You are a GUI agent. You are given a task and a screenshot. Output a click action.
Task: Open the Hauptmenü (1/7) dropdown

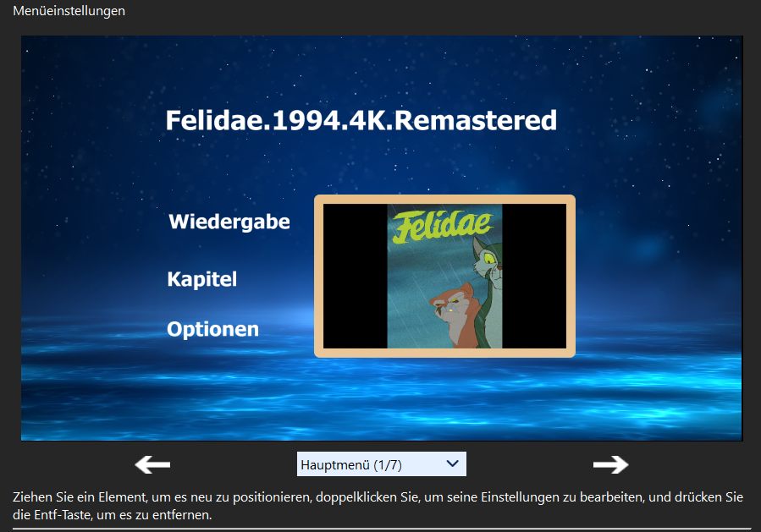click(x=382, y=464)
